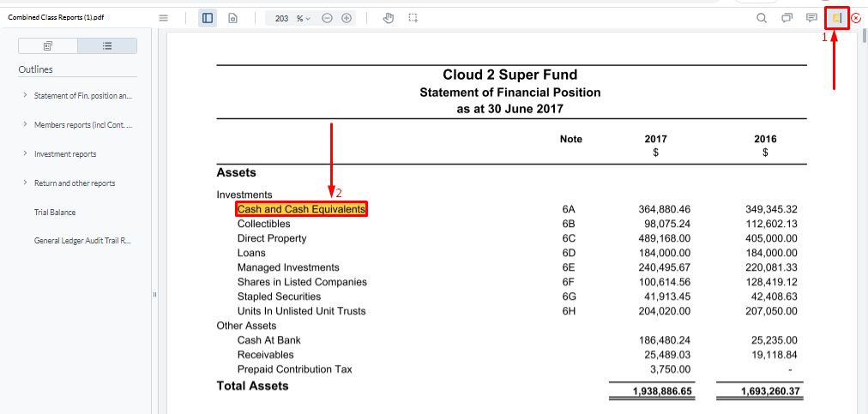
Task: Click the Total Assets heading
Action: [252, 386]
